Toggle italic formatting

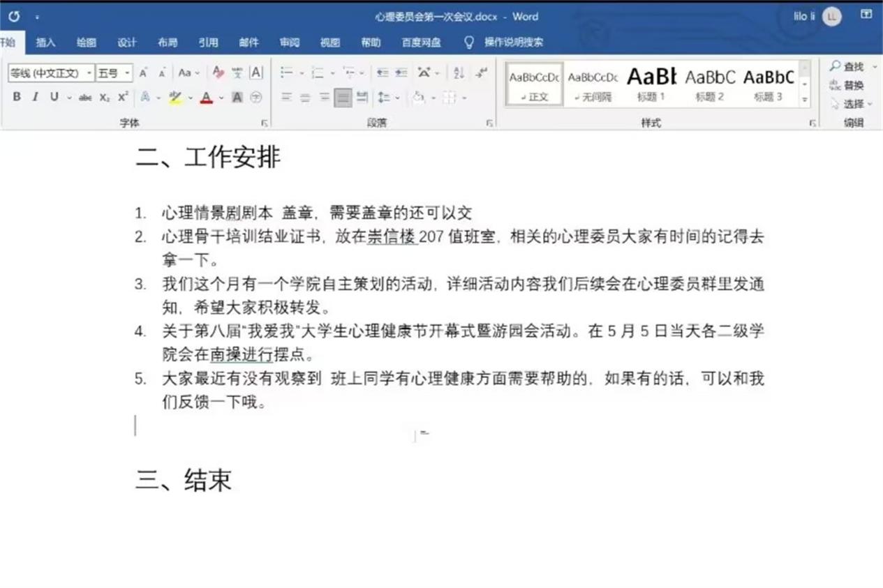click(x=35, y=98)
